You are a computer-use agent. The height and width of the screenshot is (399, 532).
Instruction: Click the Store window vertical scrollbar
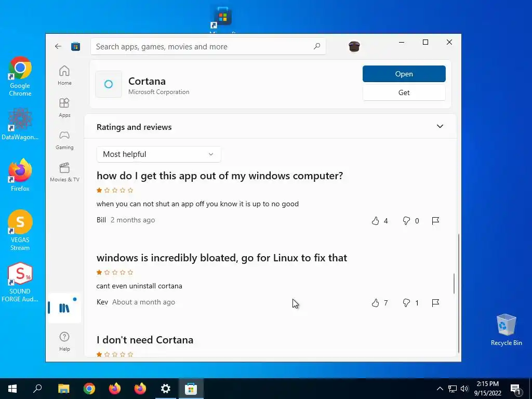click(459, 294)
